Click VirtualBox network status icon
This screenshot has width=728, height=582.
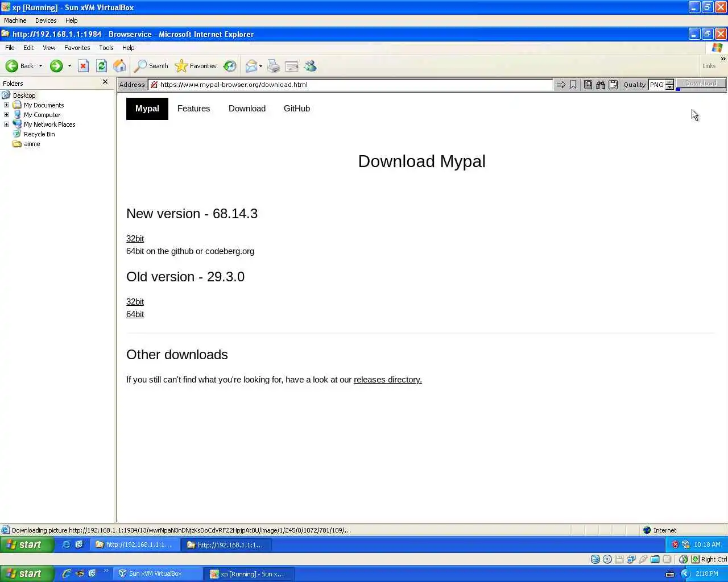pos(631,559)
